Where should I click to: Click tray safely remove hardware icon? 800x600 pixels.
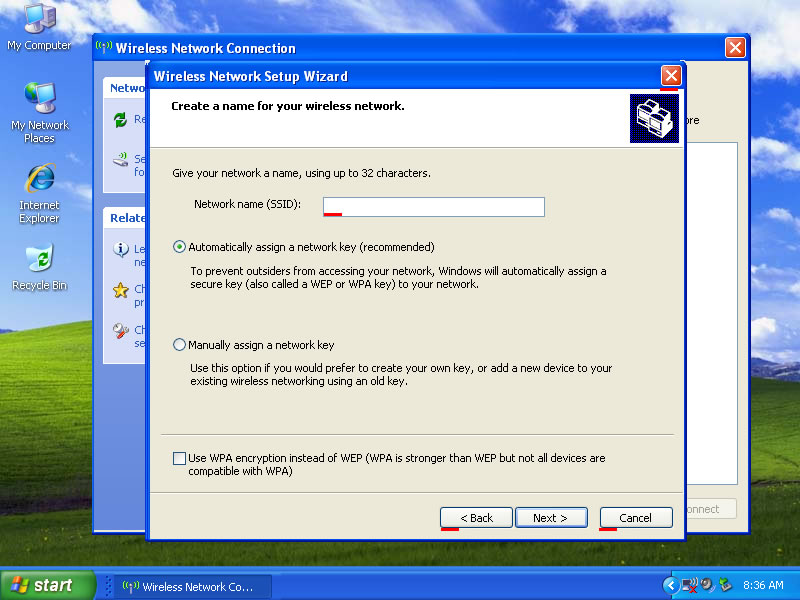click(725, 585)
